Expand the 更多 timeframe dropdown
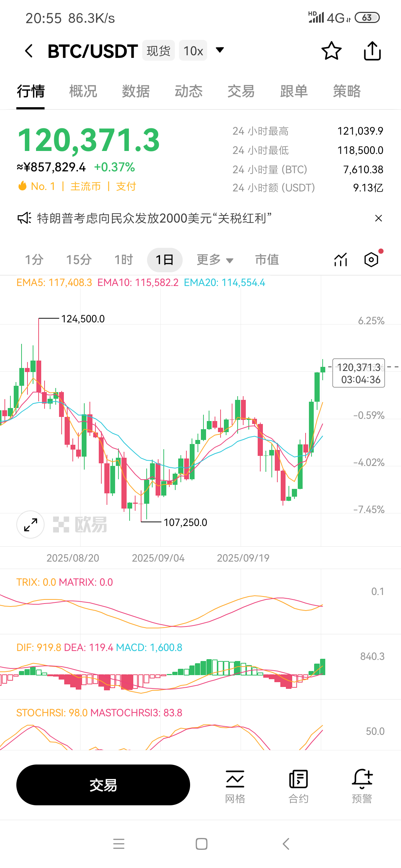Image resolution: width=401 pixels, height=868 pixels. 215,260
